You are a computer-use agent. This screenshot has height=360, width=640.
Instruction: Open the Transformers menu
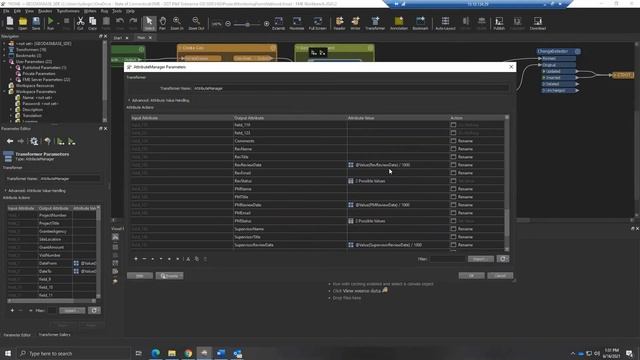[68, 11]
